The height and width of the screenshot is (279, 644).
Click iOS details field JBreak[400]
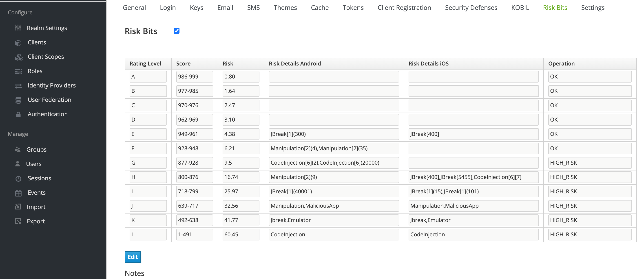(x=474, y=134)
